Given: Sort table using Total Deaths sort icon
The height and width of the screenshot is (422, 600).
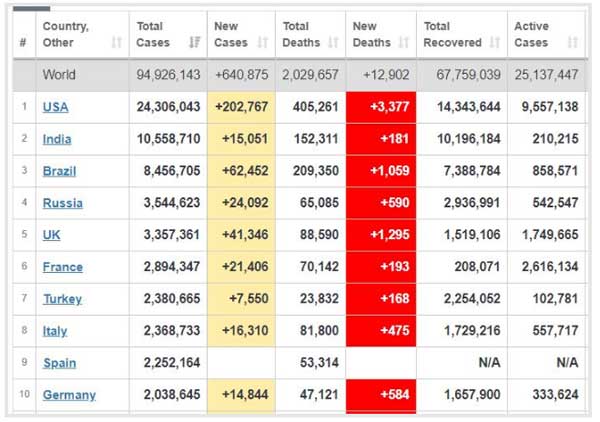Looking at the screenshot, I should pos(332,43).
